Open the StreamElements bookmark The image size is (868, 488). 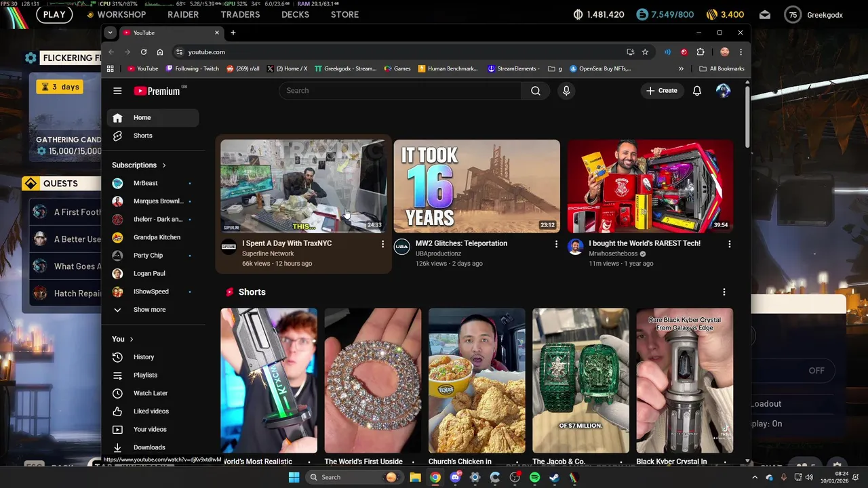tap(514, 68)
